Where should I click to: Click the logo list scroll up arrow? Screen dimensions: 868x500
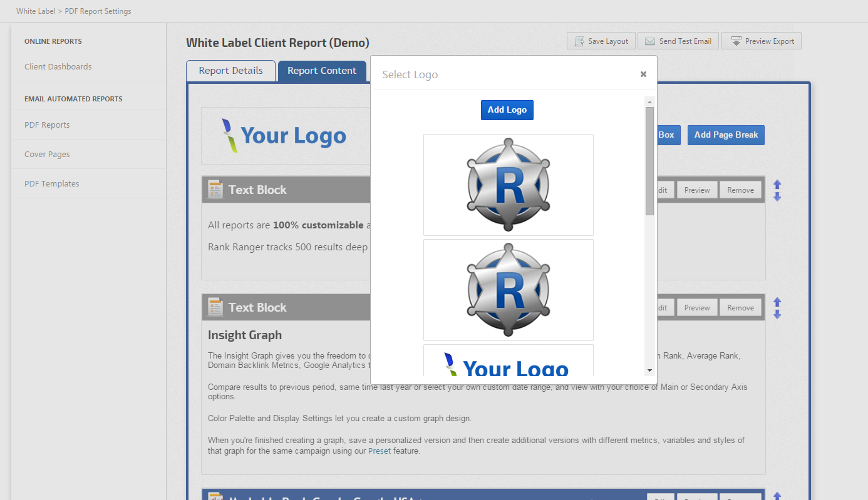click(x=649, y=102)
